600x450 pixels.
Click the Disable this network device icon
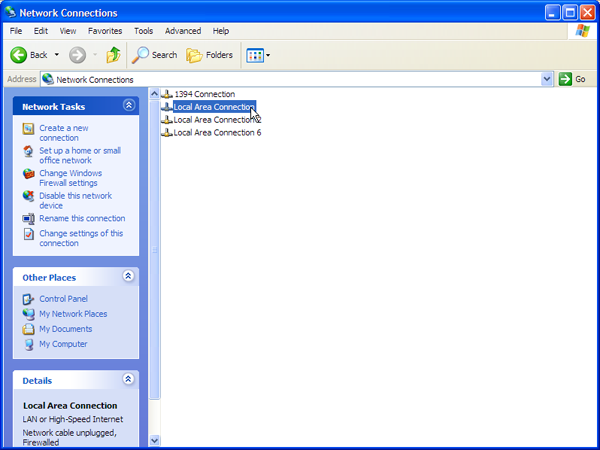28,196
